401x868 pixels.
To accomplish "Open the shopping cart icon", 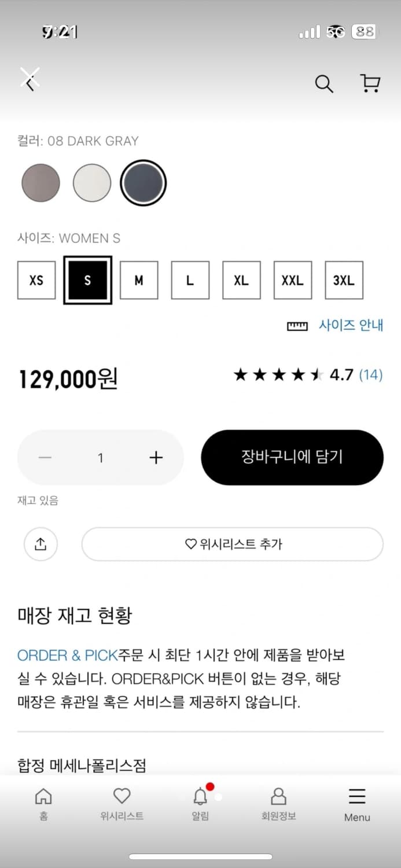I will pos(370,84).
